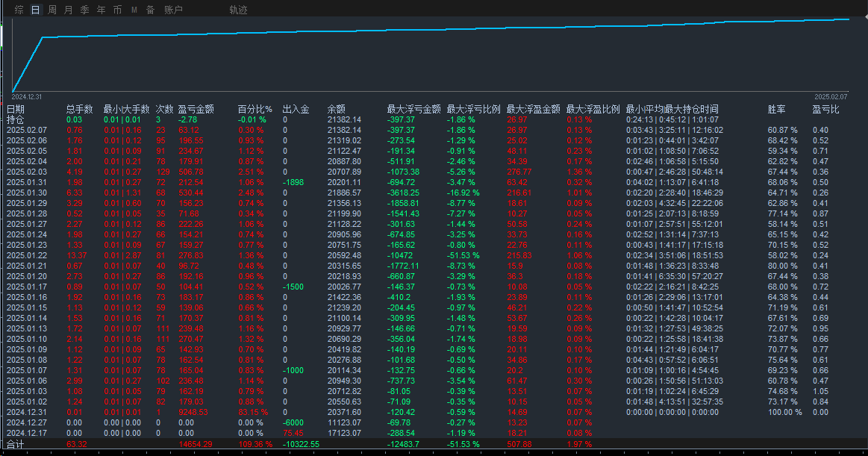Sort by the 余额 column header

(x=336, y=109)
